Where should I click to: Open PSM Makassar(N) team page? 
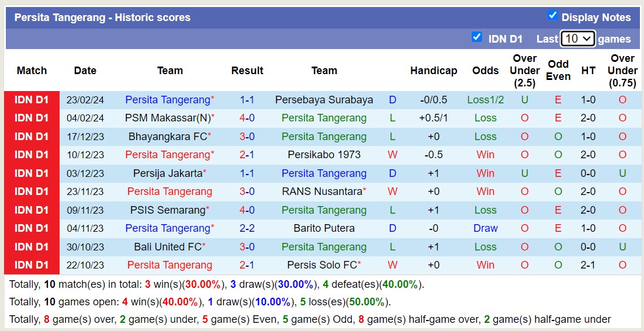point(167,118)
